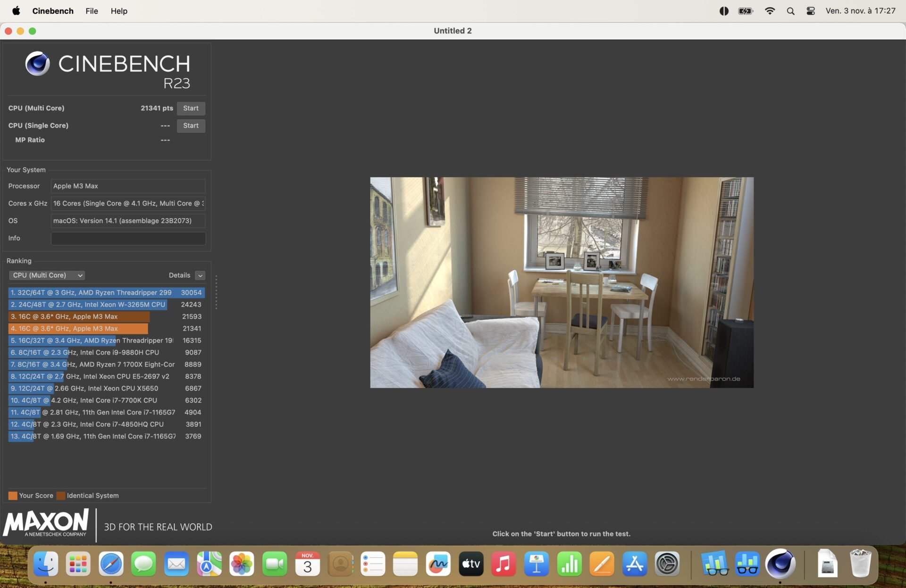
Task: Click into the Info text field
Action: point(128,238)
